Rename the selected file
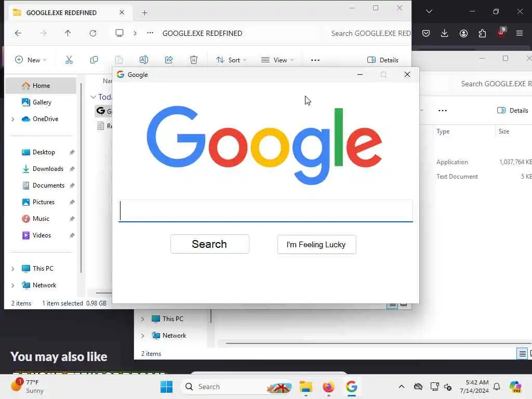This screenshot has height=399, width=532. (x=144, y=60)
